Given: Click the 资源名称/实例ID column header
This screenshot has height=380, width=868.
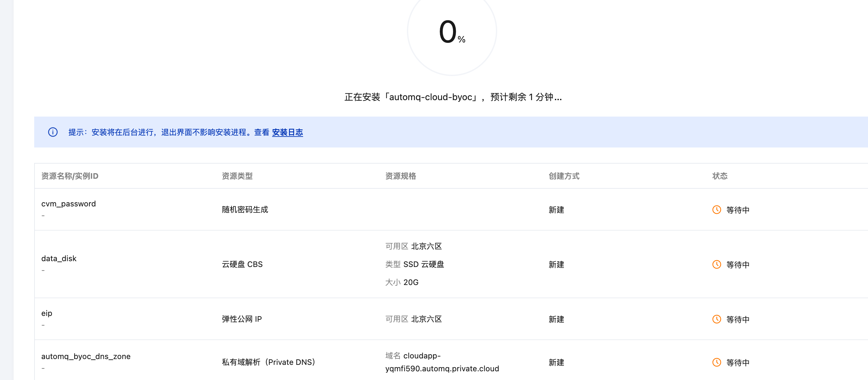Looking at the screenshot, I should click(x=70, y=176).
